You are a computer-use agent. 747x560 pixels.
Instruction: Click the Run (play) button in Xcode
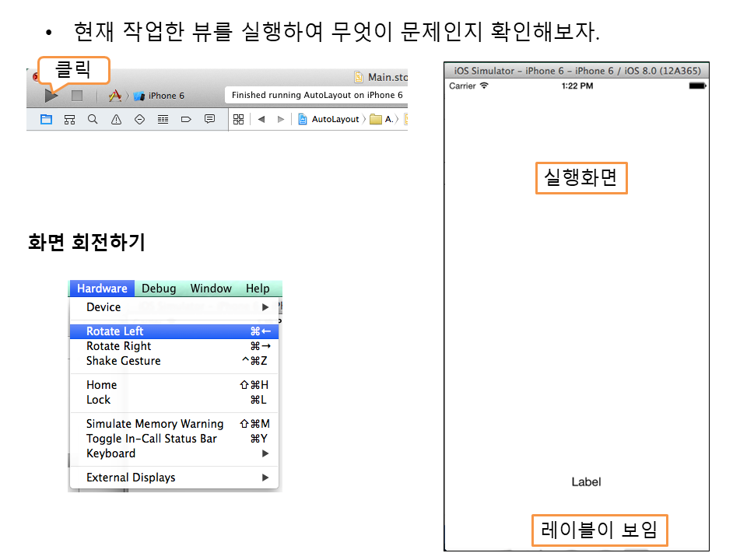51,96
